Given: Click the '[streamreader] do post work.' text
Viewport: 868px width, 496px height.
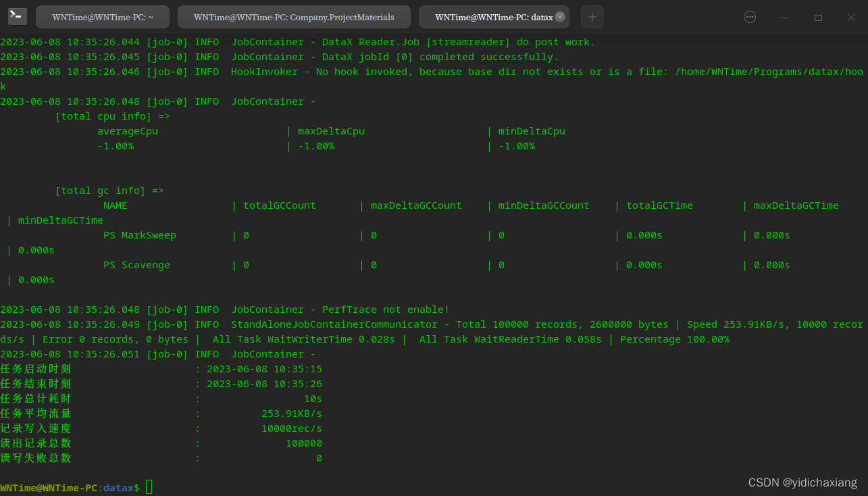Looking at the screenshot, I should [511, 42].
